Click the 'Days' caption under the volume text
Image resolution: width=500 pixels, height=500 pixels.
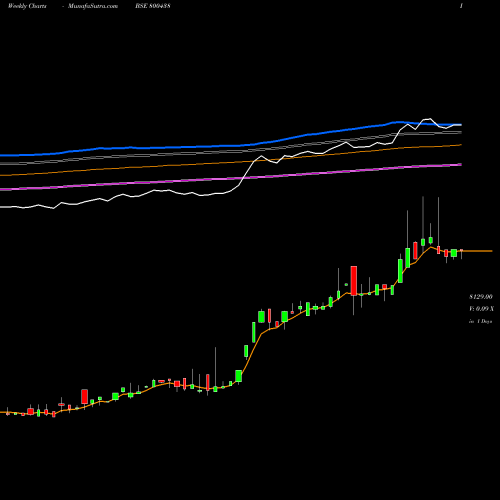coord(481,322)
